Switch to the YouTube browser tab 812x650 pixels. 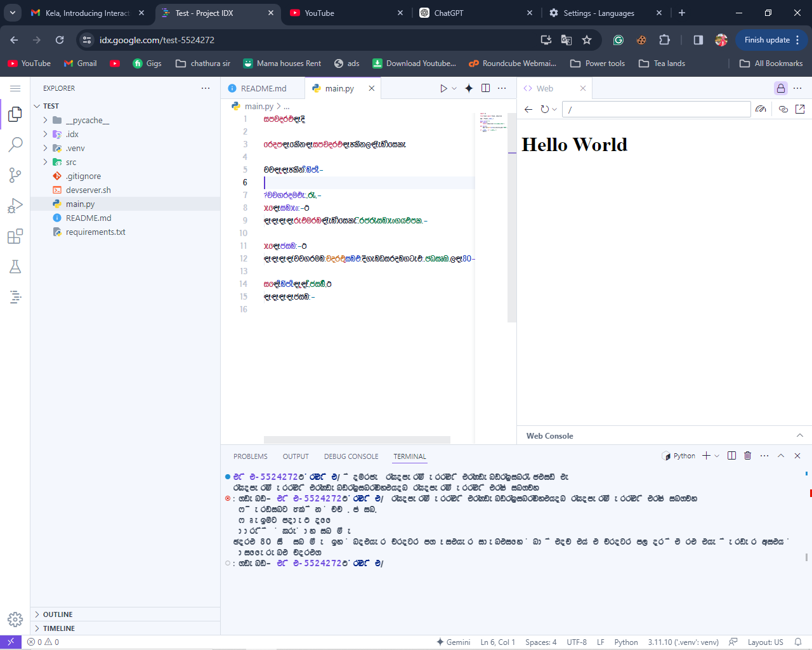tap(346, 13)
